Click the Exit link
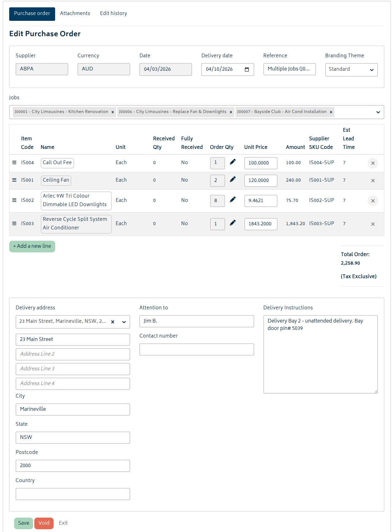The image size is (392, 532). click(63, 523)
